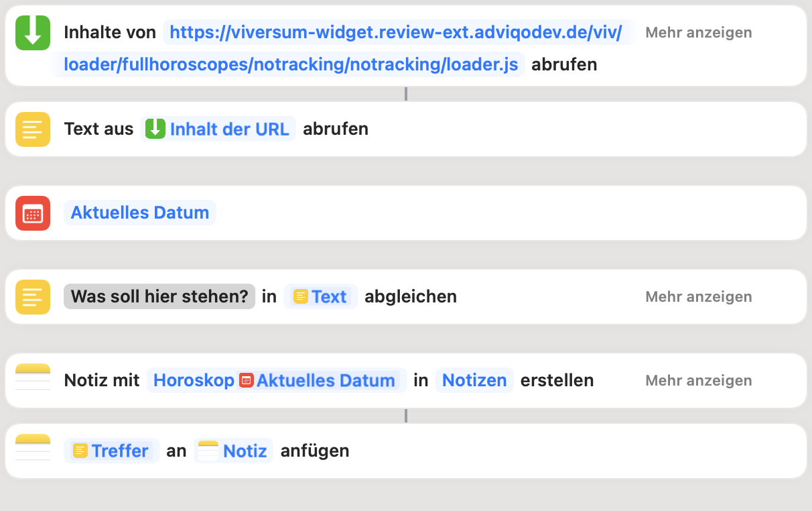Open the Notizen folder dropdown

[x=474, y=381]
